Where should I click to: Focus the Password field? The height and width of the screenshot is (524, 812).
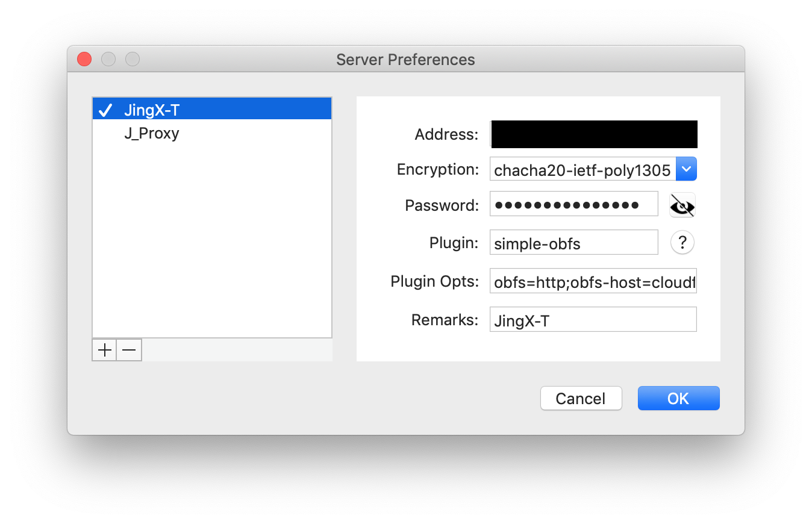tap(573, 205)
